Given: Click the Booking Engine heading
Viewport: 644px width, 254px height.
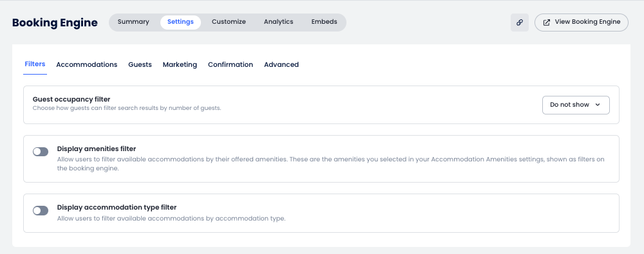Looking at the screenshot, I should [x=55, y=23].
